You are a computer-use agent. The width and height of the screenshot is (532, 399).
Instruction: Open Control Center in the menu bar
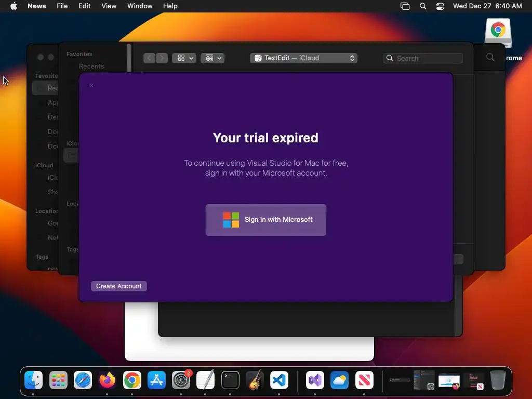440,6
